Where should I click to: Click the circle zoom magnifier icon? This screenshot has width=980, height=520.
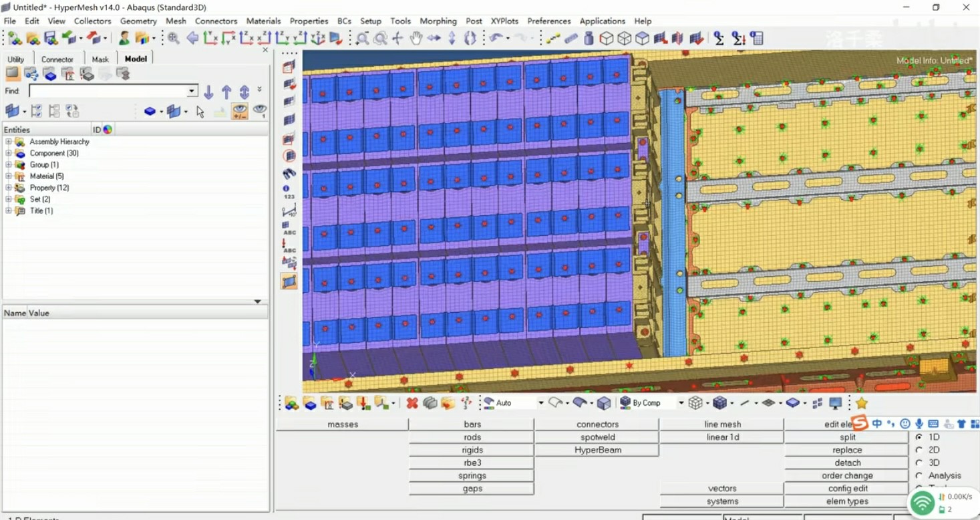tap(380, 38)
